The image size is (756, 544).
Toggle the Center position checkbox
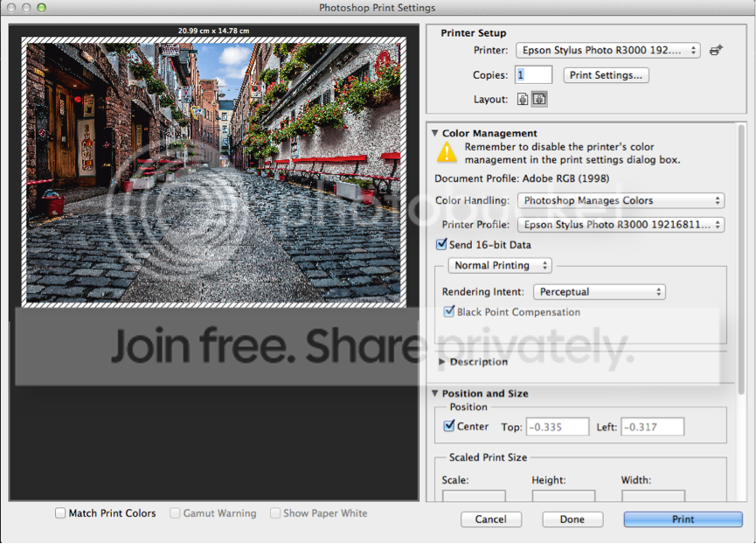tap(449, 427)
